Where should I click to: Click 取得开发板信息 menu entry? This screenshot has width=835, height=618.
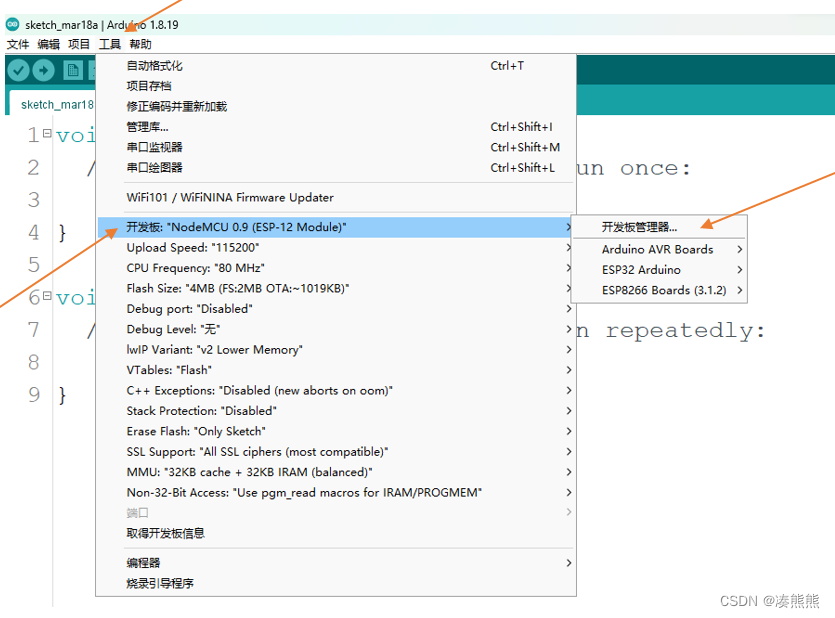click(337, 533)
